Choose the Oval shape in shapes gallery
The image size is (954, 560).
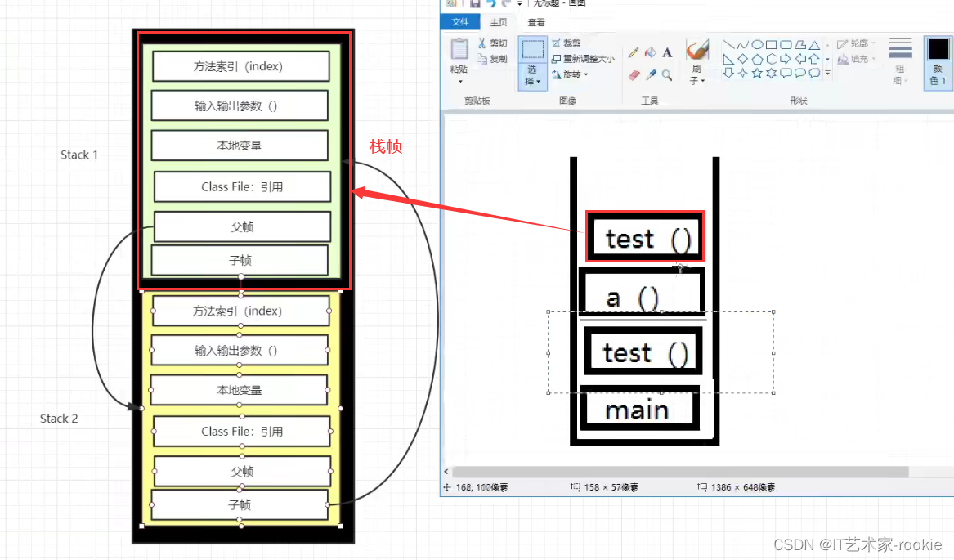[758, 44]
